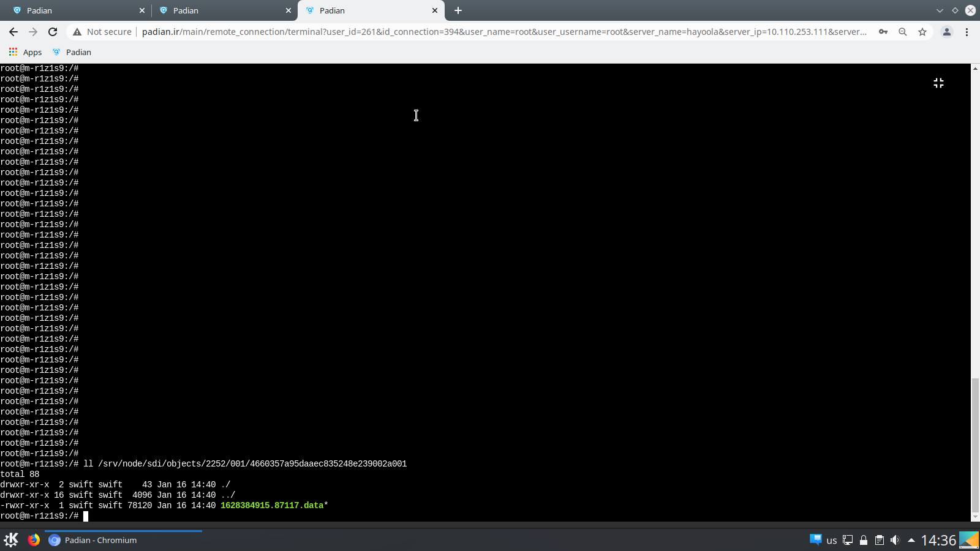980x551 pixels.
Task: Click the 'total 88' output line
Action: [x=20, y=474]
